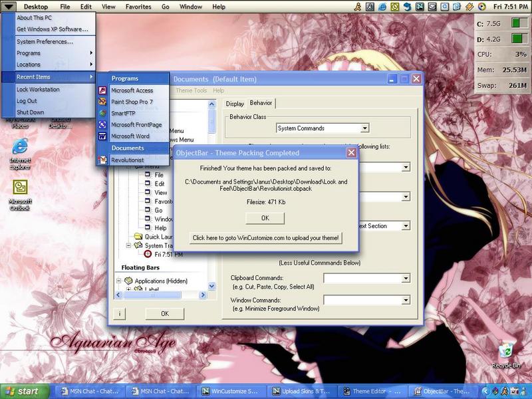
Task: Expand the Programs submenu
Action: pyautogui.click(x=56, y=53)
